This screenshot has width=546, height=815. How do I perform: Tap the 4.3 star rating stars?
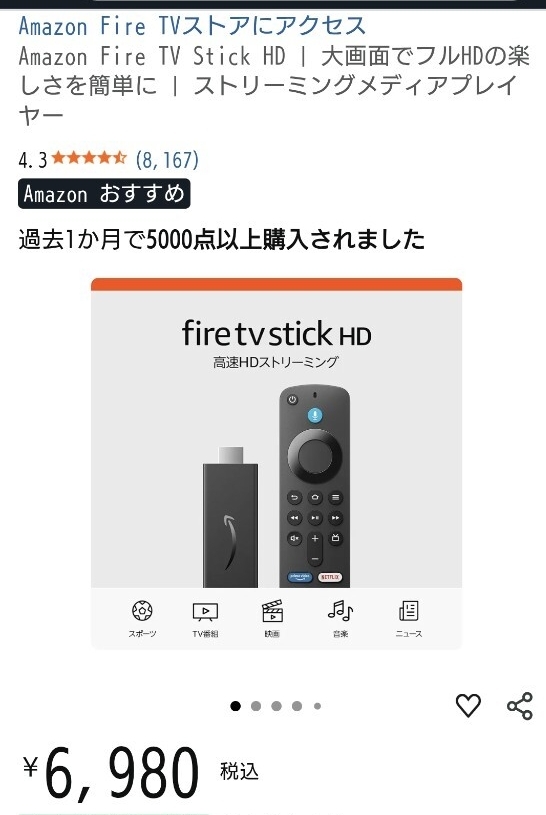(89, 157)
